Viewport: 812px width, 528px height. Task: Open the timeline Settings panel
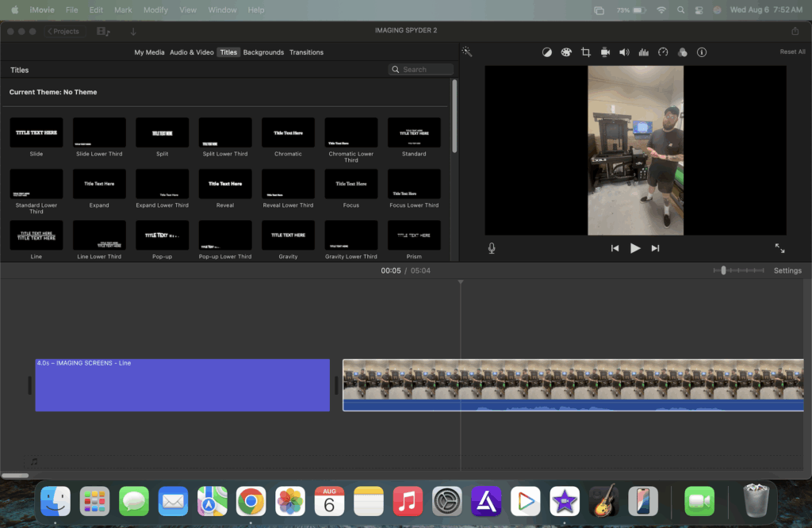(787, 270)
